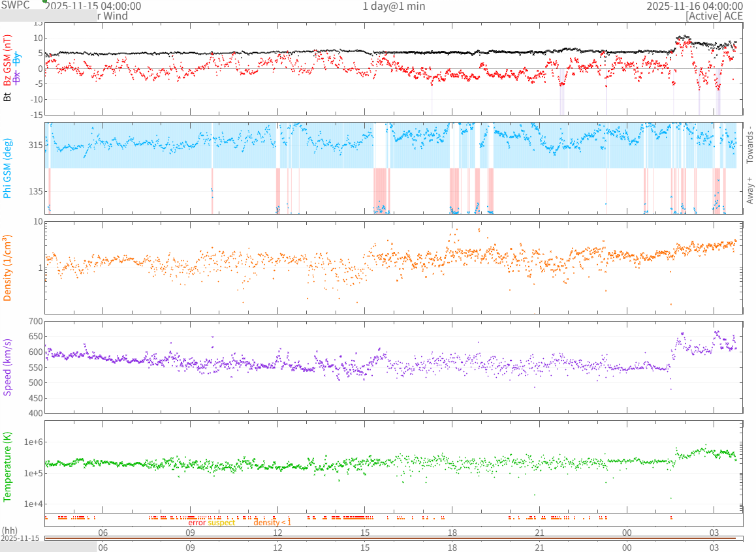
Task: Toggle the Bz GSM series label
Action: coord(8,61)
